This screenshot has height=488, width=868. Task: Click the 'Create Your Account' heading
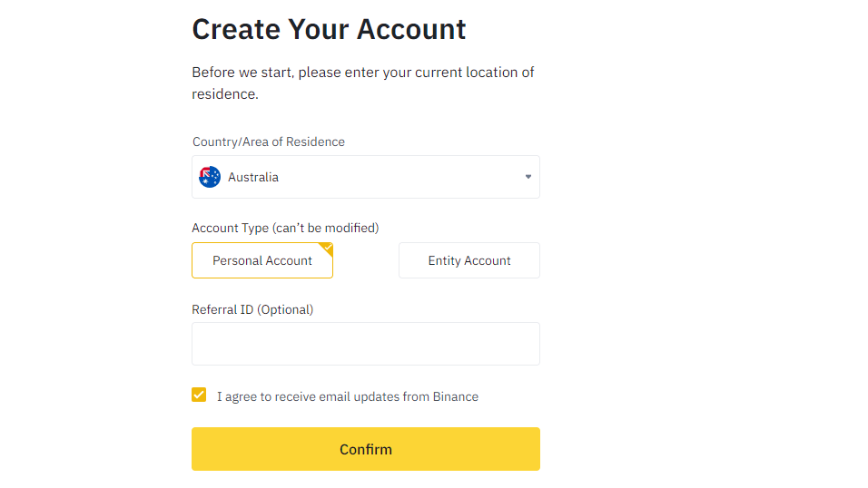329,29
